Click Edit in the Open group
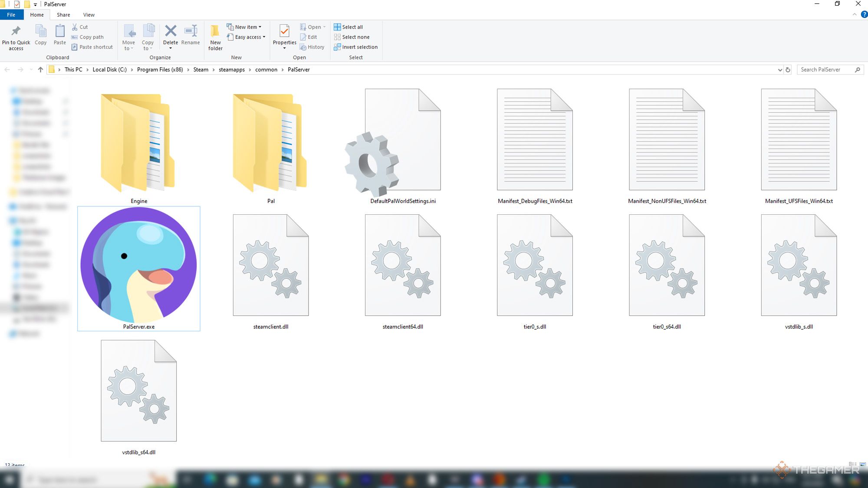The image size is (868, 488). [309, 37]
